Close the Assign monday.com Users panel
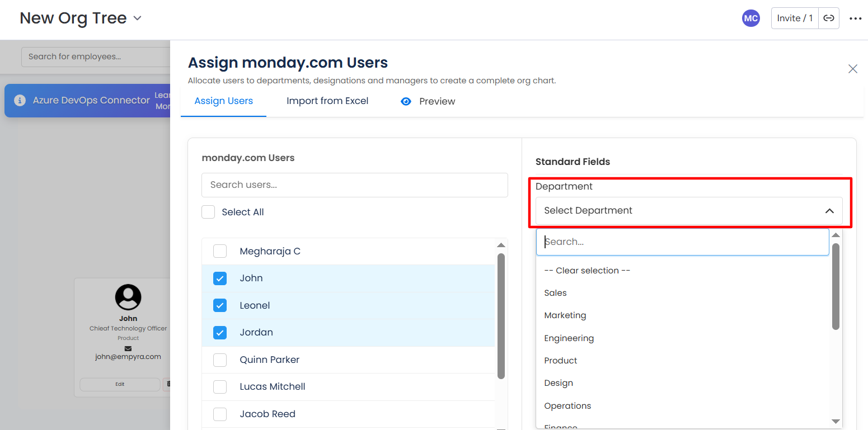Viewport: 868px width, 430px height. (x=852, y=69)
